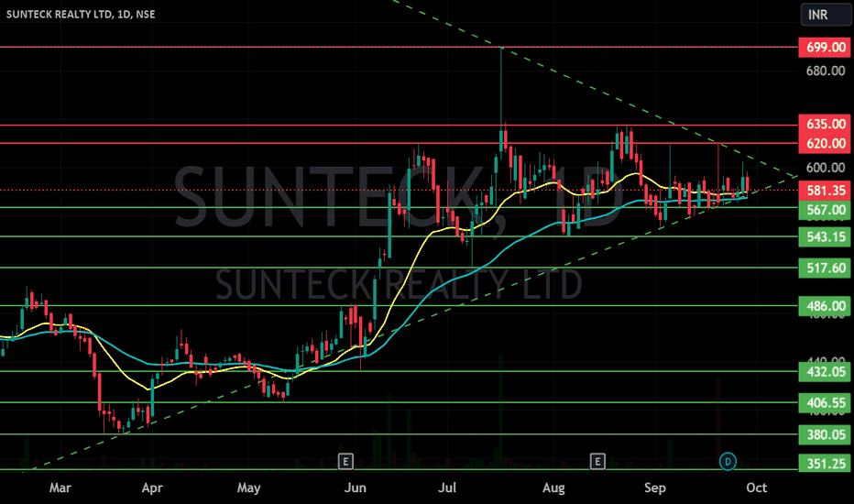The image size is (854, 504).
Task: Select the 432.05 support price label
Action: click(825, 372)
